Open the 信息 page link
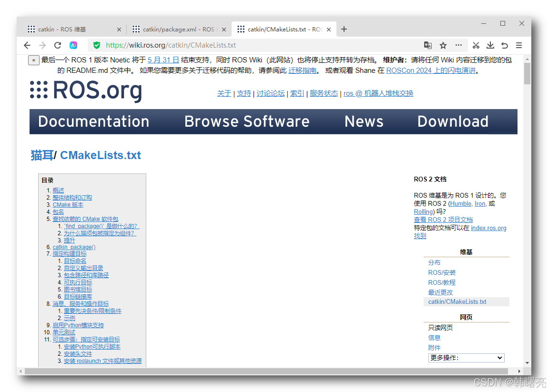 [x=434, y=338]
